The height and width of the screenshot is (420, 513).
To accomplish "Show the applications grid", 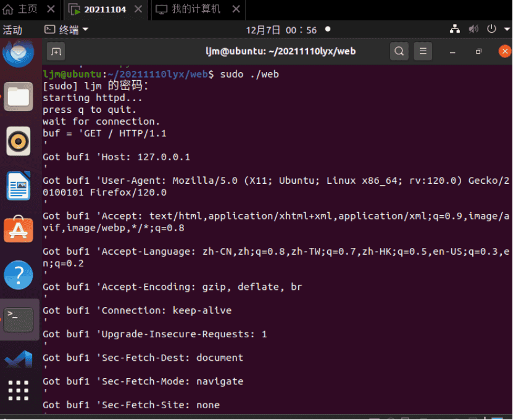I will pyautogui.click(x=19, y=391).
